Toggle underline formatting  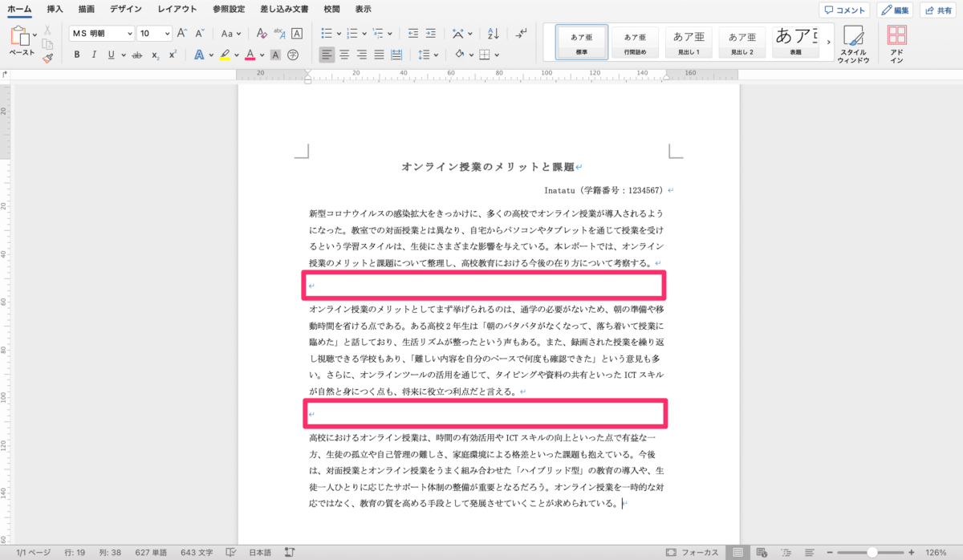click(x=111, y=55)
